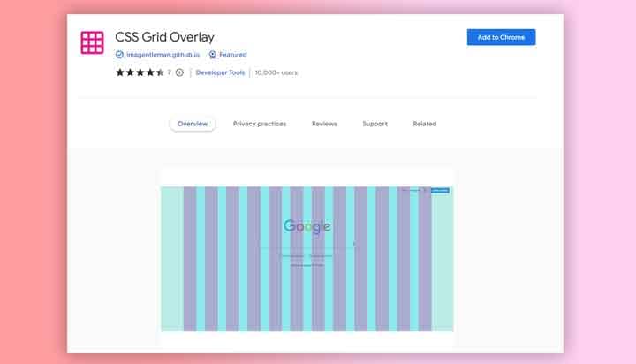Click the blue button inside the preview screenshot
636x364 pixels.
pyautogui.click(x=440, y=190)
